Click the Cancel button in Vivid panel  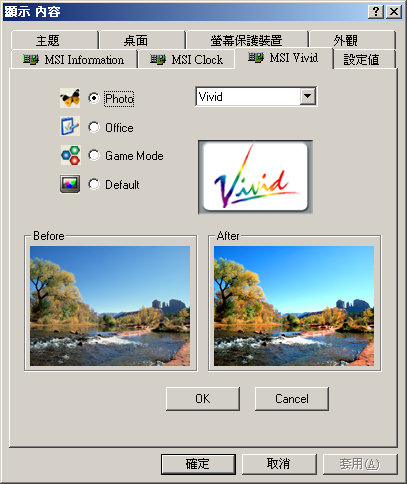coord(292,399)
